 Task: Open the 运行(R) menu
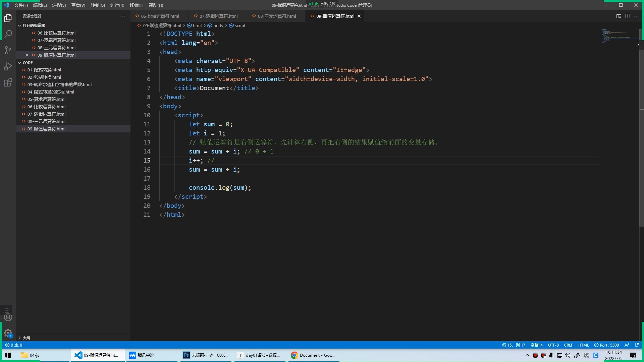coord(117,5)
